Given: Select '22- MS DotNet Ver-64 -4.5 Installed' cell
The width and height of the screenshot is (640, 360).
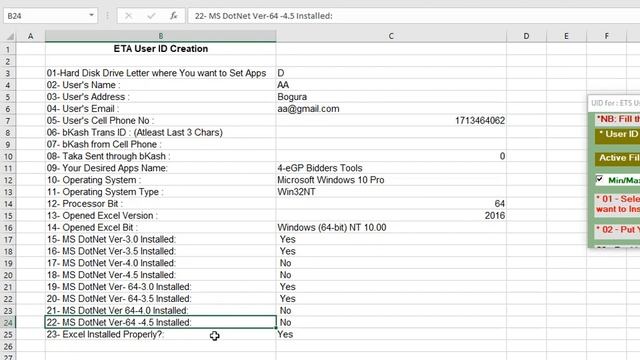Looking at the screenshot, I should point(160,322).
